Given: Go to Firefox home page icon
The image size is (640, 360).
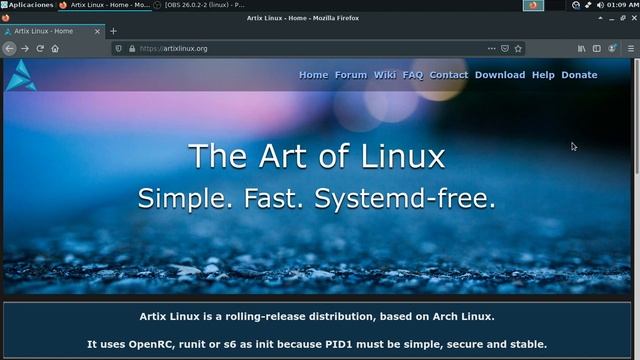Looking at the screenshot, I should point(55,49).
